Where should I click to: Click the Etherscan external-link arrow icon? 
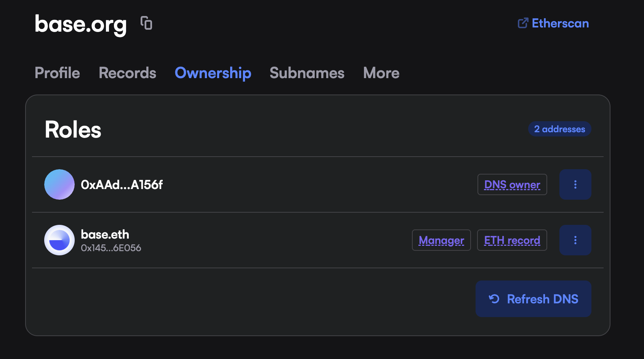(x=523, y=23)
